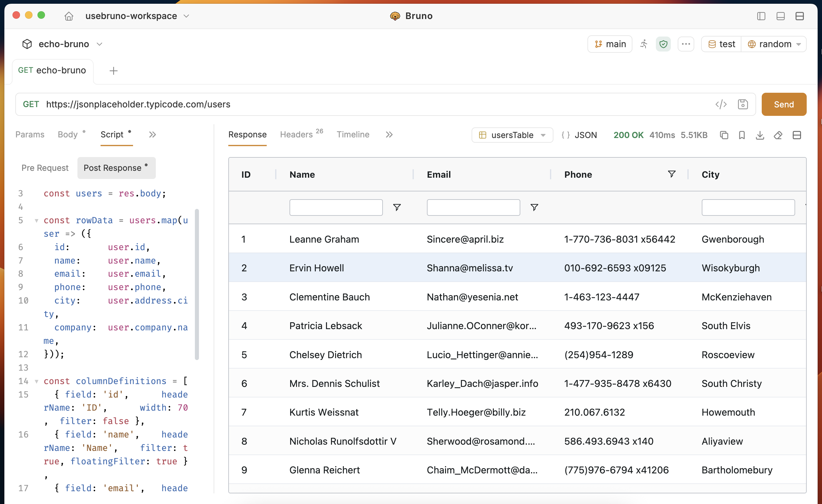This screenshot has width=822, height=504.
Task: Focus the City filter text box
Action: 748,207
